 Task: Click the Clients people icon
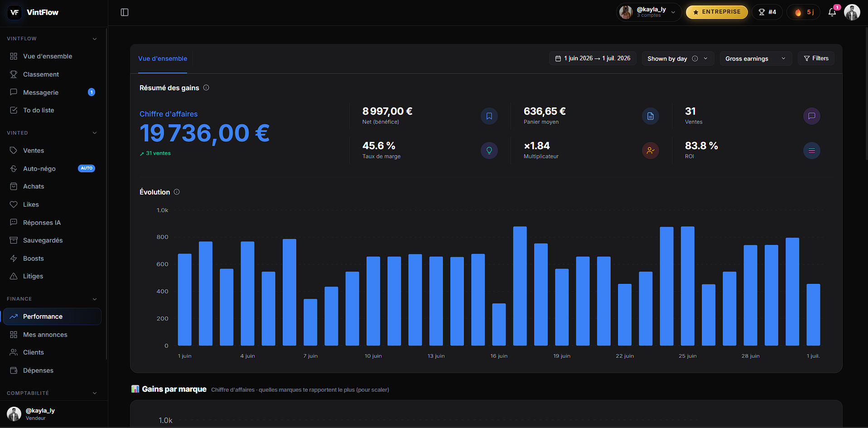tap(14, 352)
